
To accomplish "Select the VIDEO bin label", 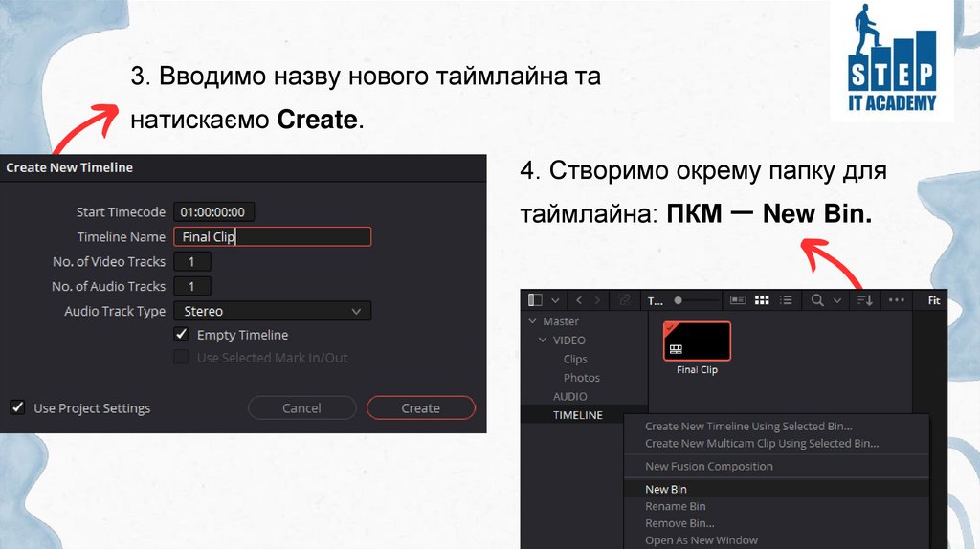I will 569,340.
